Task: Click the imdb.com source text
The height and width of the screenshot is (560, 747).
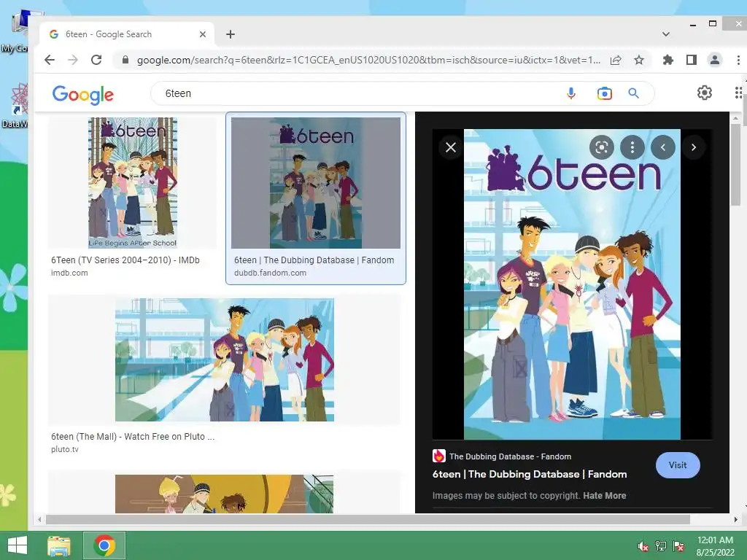Action: (x=69, y=273)
